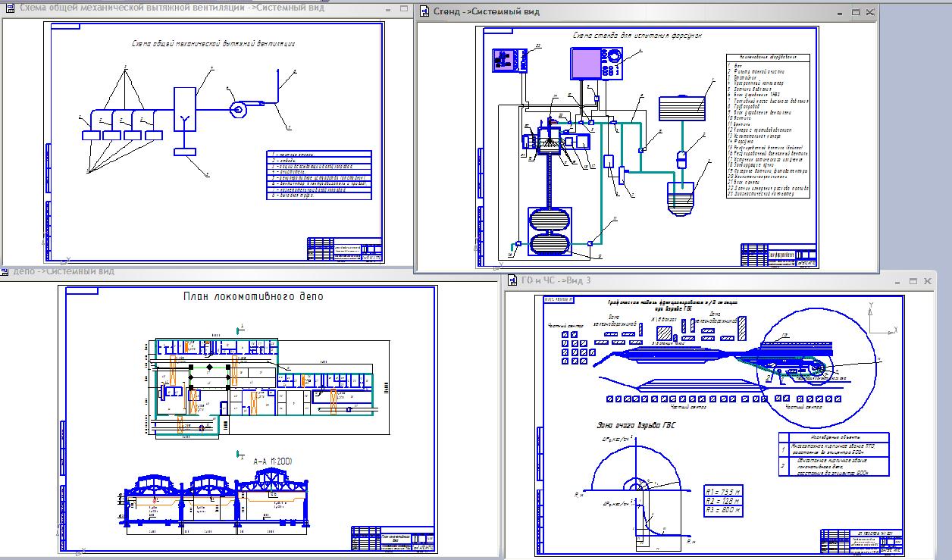Click the document icon of the ГО и ЧС window
Screen dimensions: 952x560
[x=513, y=280]
